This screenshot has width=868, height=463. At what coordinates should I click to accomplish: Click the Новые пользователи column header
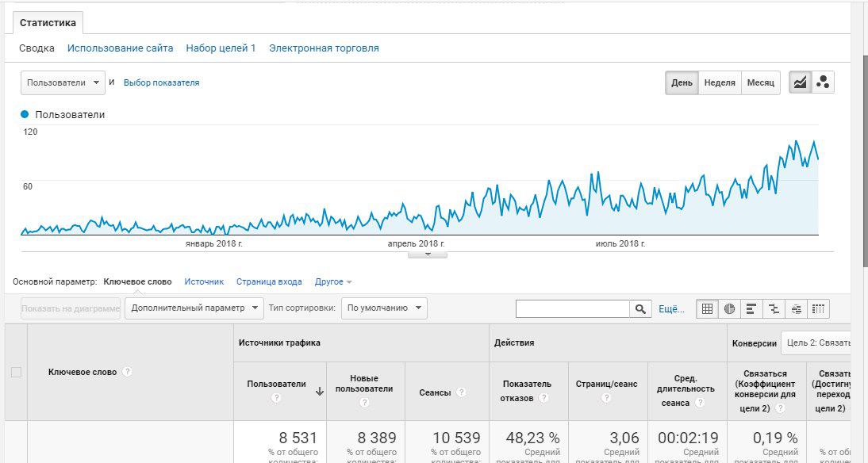tap(364, 384)
